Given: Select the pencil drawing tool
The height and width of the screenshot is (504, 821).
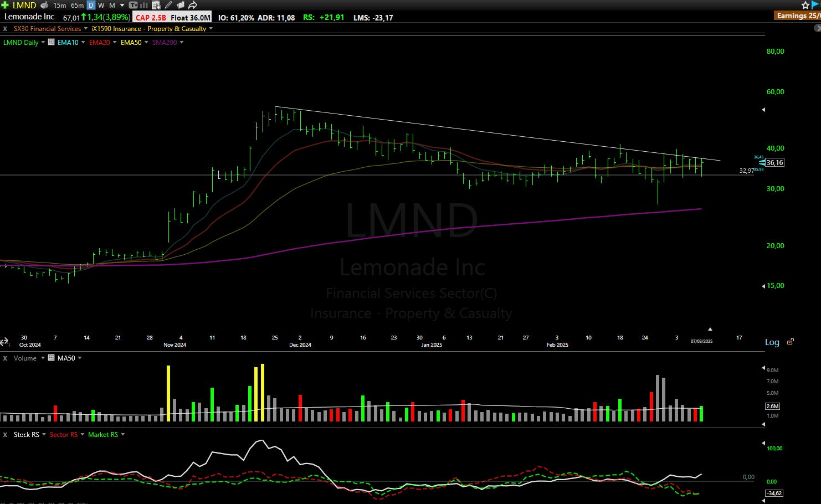Looking at the screenshot, I should (x=168, y=5).
